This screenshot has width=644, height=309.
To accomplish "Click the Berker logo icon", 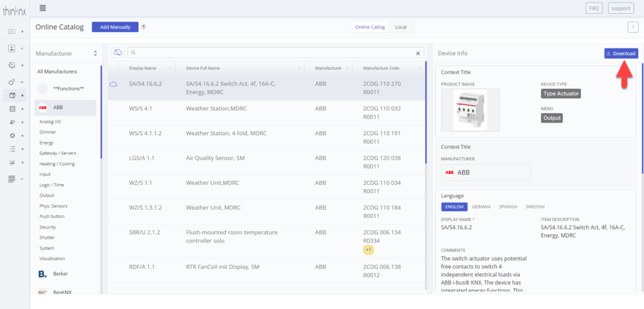I will coord(42,274).
